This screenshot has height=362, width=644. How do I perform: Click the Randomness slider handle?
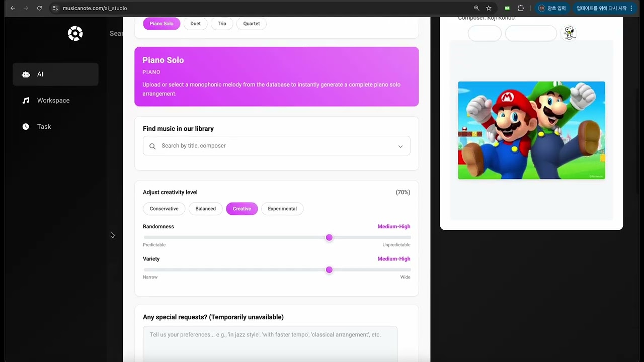329,237
